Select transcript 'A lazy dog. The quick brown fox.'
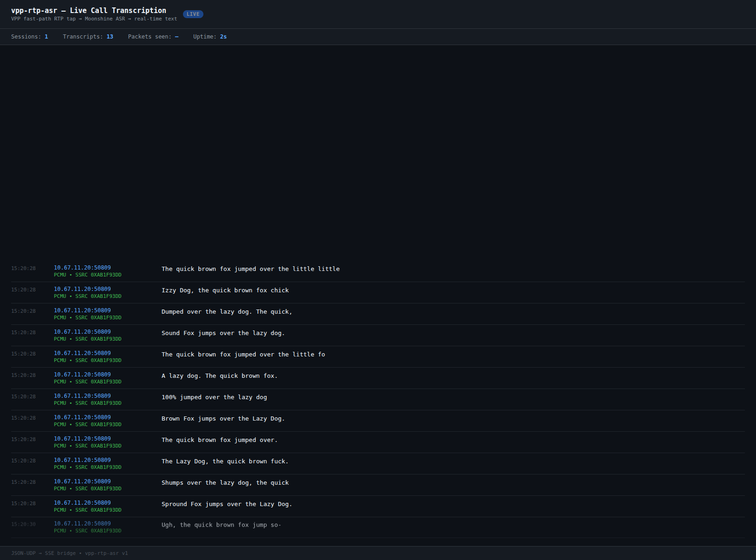The width and height of the screenshot is (756, 560). click(x=220, y=376)
